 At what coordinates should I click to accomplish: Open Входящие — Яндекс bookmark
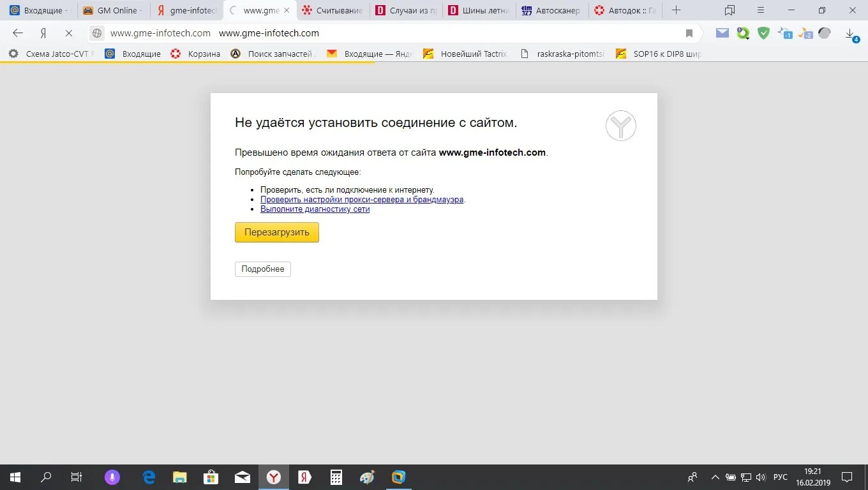(370, 54)
